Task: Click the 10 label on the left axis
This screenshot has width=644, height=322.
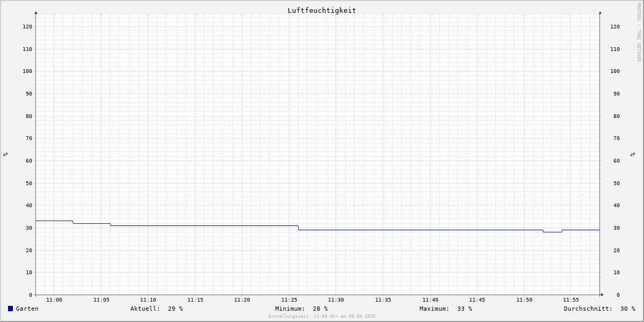Action: tap(29, 272)
